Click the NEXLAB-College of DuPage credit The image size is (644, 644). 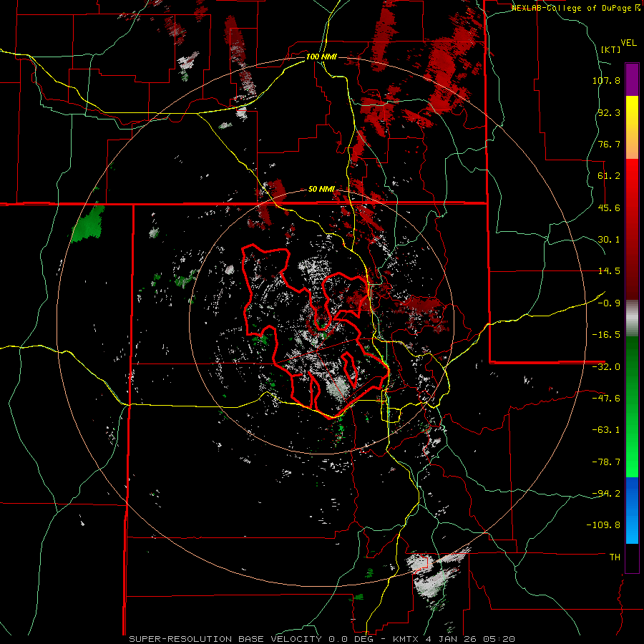pos(575,8)
